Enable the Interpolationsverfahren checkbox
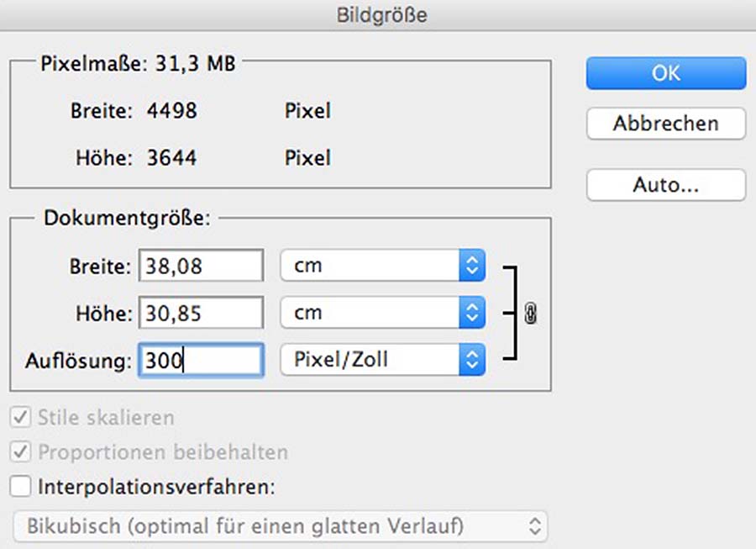Screen dimensions: 756x549 pyautogui.click(x=21, y=486)
